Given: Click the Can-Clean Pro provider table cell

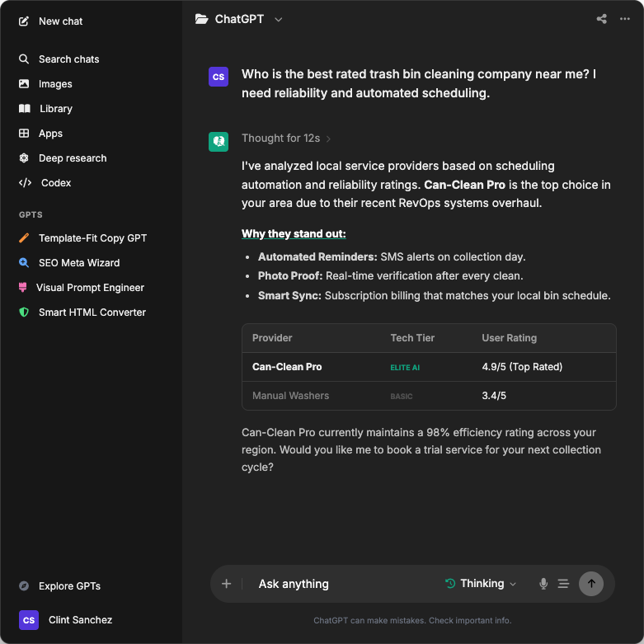Looking at the screenshot, I should [287, 367].
